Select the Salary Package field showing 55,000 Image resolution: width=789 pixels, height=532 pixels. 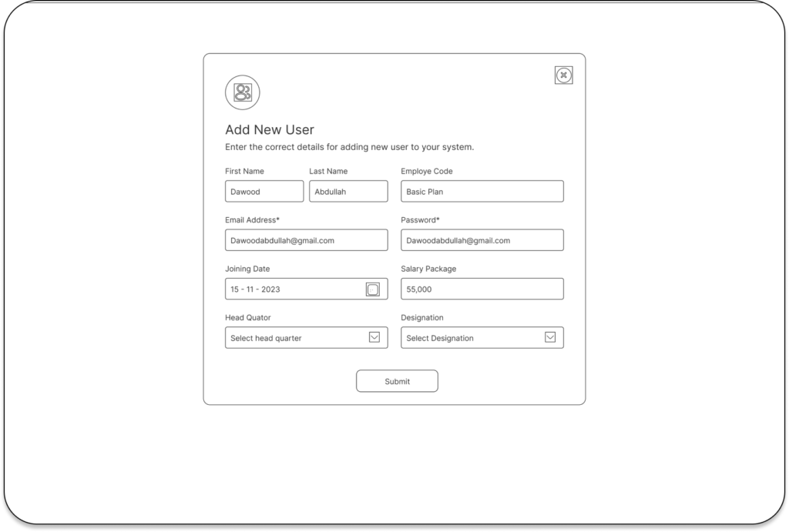pyautogui.click(x=482, y=289)
